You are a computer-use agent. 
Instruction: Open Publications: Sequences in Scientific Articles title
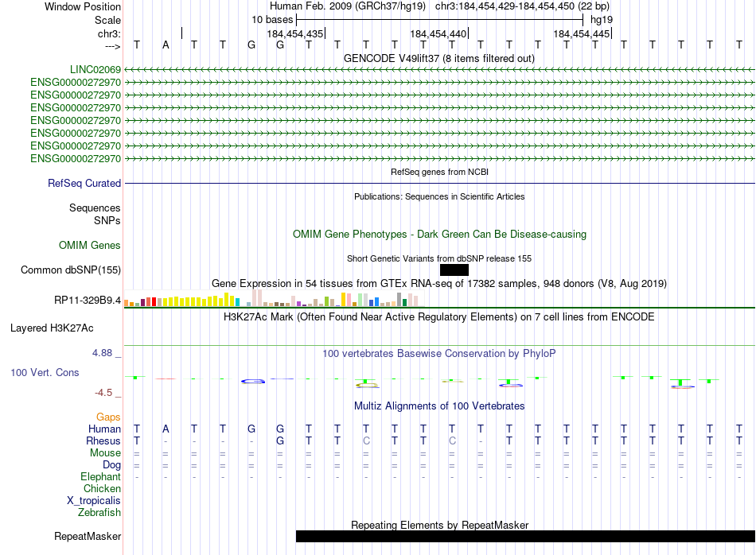(439, 196)
